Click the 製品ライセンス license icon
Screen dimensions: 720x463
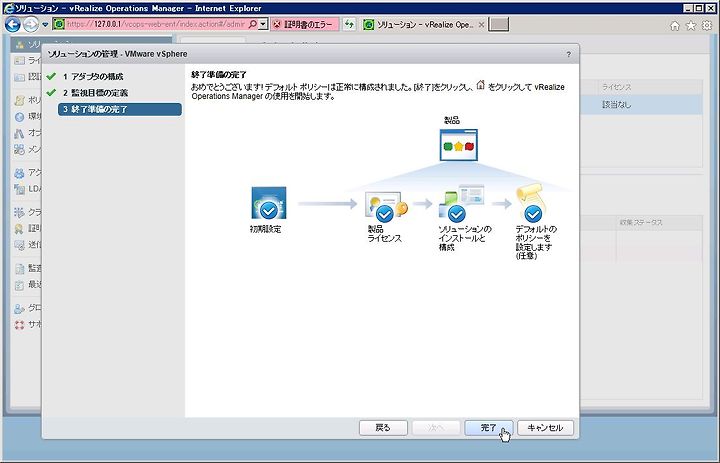(x=386, y=206)
